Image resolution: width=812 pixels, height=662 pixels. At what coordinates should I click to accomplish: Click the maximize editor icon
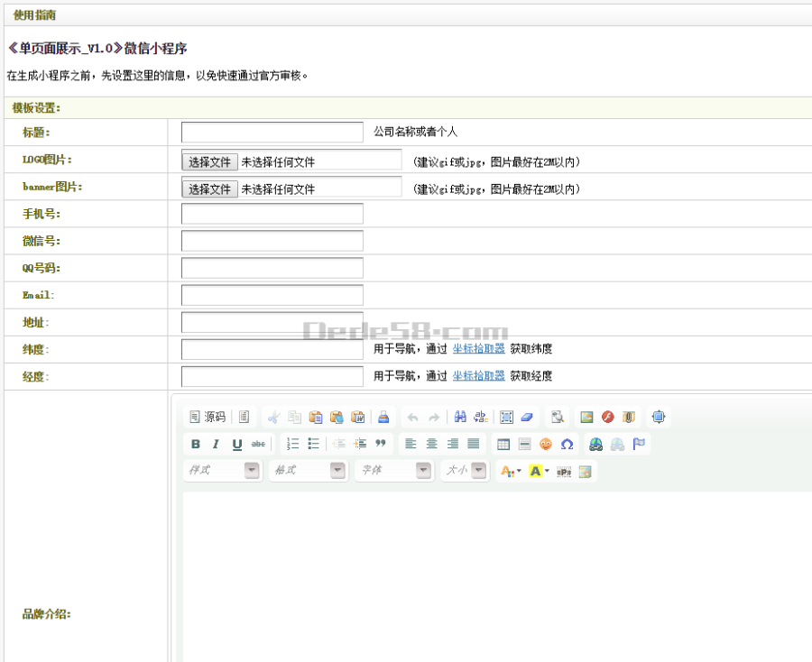pyautogui.click(x=659, y=416)
